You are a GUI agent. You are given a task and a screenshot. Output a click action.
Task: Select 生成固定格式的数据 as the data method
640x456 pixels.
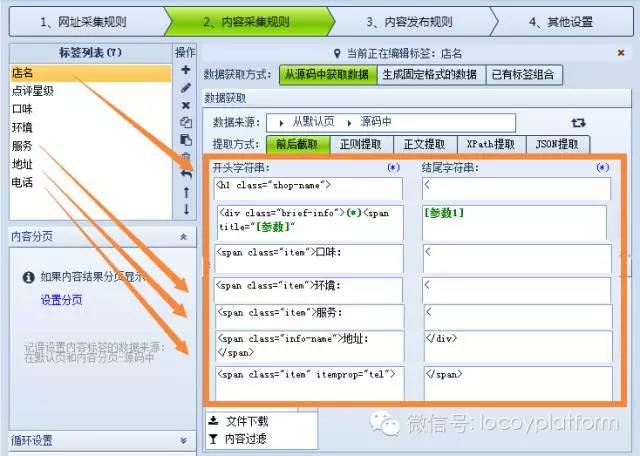[x=431, y=75]
